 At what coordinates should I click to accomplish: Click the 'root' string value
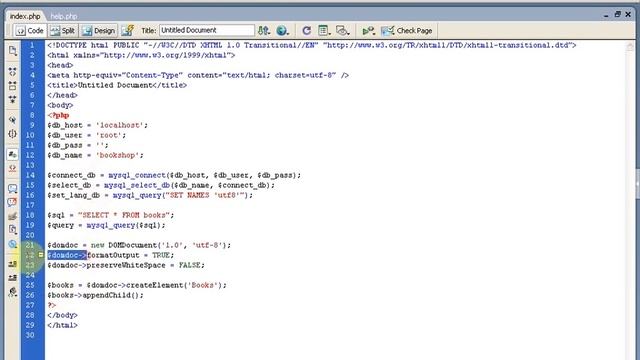[x=109, y=135]
